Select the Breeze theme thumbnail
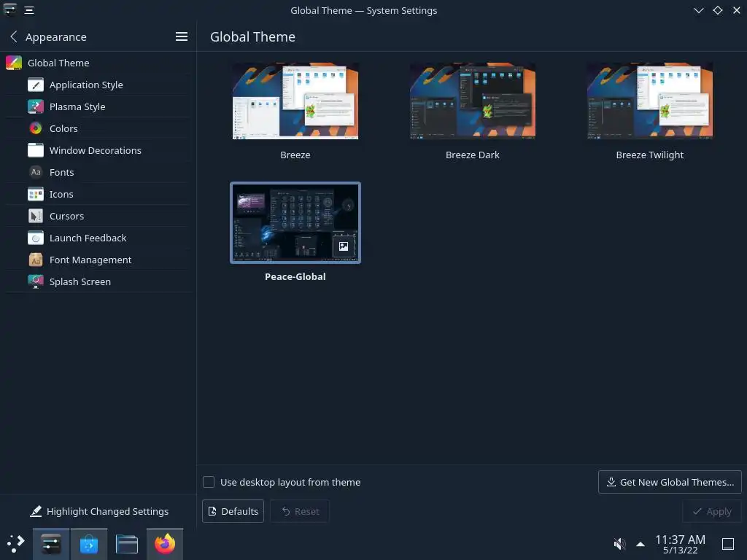This screenshot has height=560, width=747. pyautogui.click(x=295, y=101)
